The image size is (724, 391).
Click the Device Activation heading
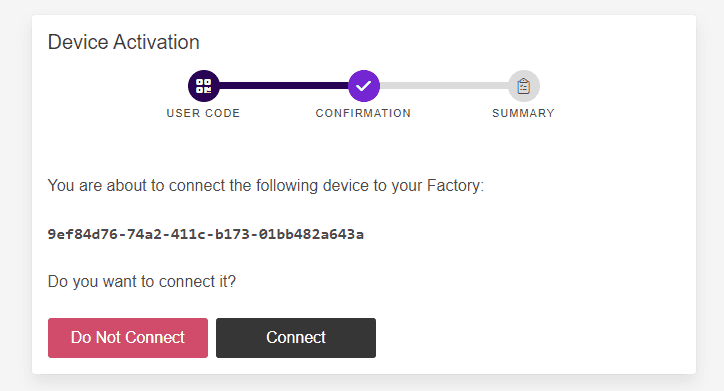124,42
